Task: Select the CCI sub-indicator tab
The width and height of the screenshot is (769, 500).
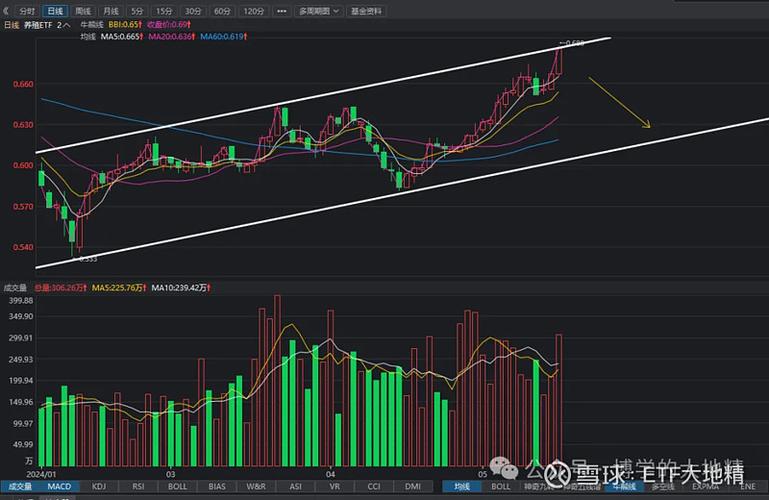Action: 374,486
